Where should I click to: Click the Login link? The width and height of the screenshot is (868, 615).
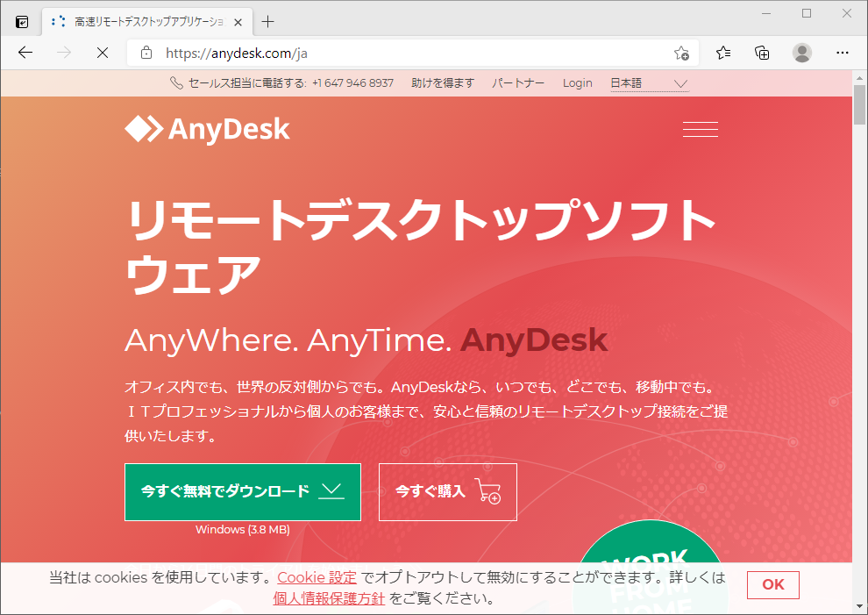(578, 83)
